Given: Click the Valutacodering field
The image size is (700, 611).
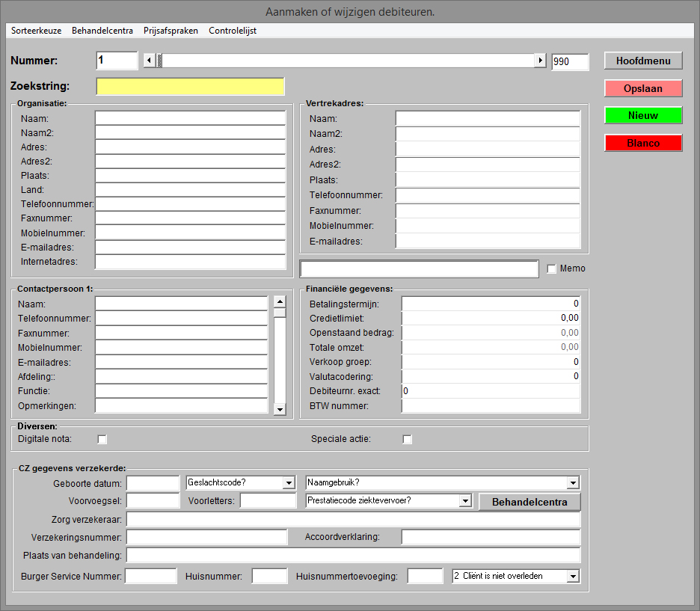Looking at the screenshot, I should point(491,376).
